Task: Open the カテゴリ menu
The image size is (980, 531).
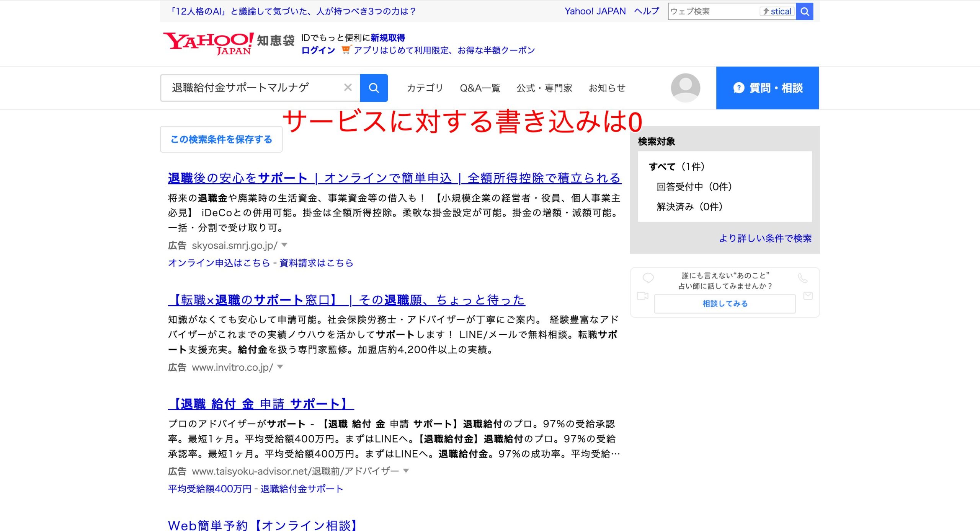Action: coord(425,88)
